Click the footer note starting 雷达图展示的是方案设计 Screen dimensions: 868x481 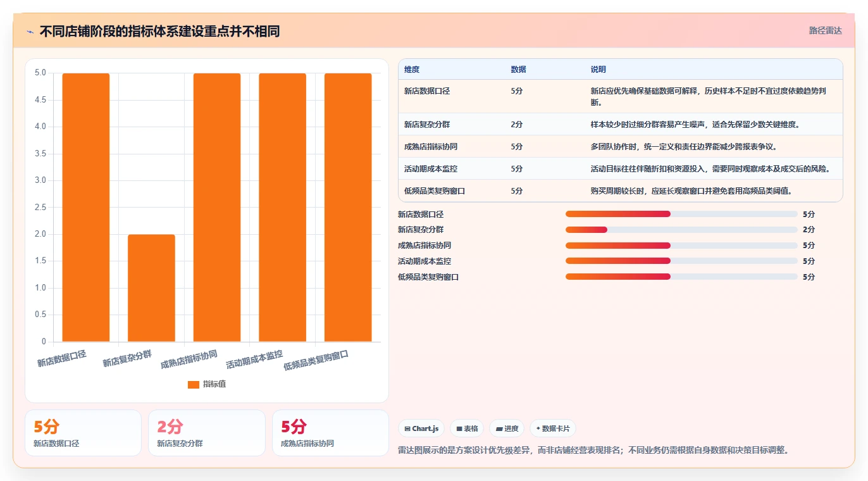pos(593,451)
